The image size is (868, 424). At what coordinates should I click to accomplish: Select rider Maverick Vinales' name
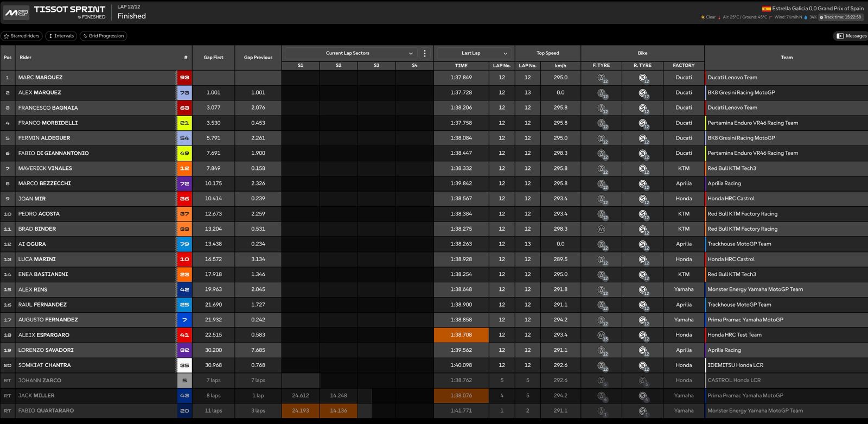45,169
